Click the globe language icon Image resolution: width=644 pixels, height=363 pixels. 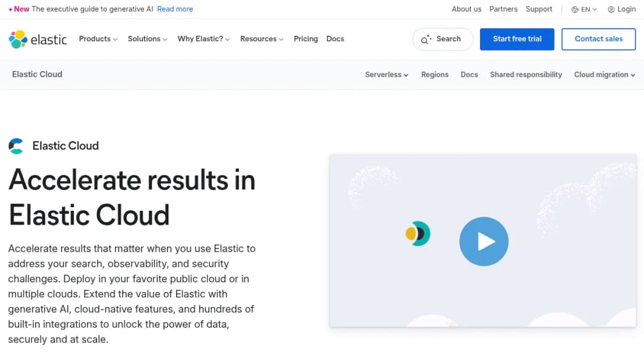575,10
